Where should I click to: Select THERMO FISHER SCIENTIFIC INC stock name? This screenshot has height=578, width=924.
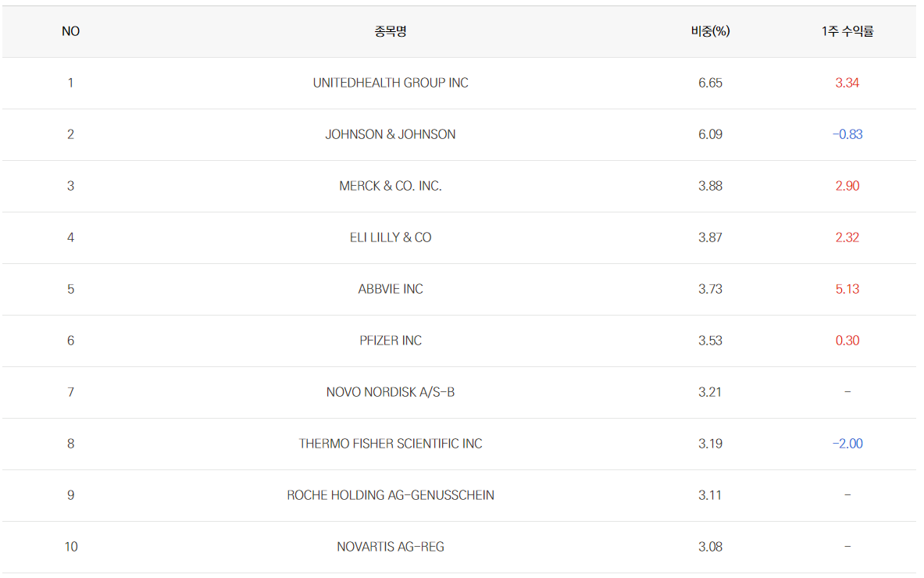pos(390,444)
